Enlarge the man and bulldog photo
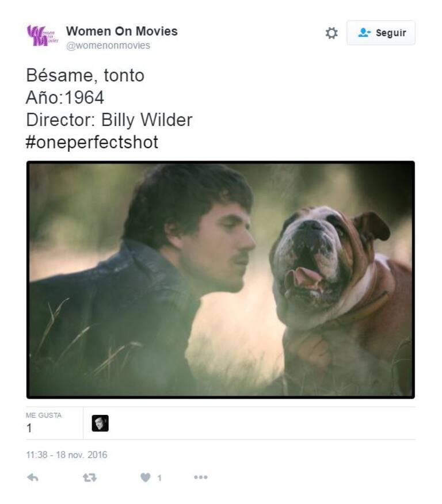442x504 pixels. (220, 280)
